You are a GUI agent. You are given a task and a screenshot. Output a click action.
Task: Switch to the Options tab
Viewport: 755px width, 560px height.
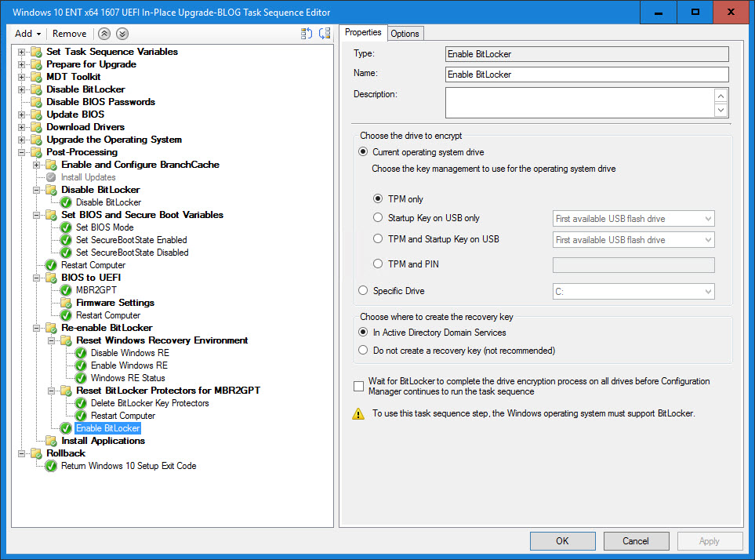(x=405, y=33)
